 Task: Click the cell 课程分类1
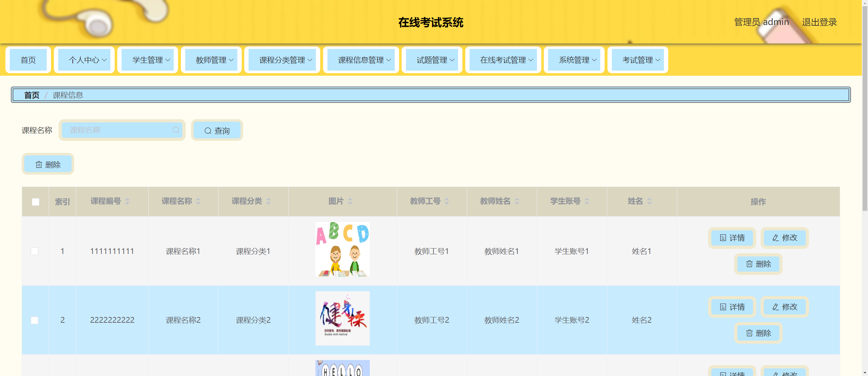253,251
